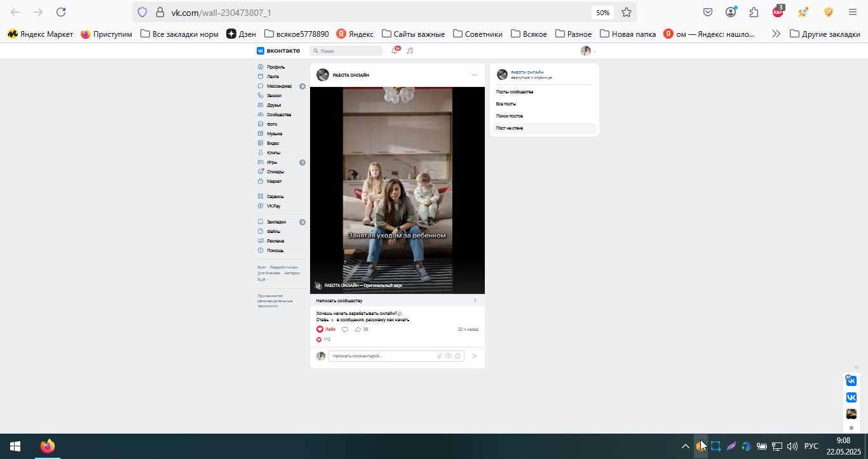Bookmark this page with the star icon
This screenshot has height=459, width=868.
point(627,12)
